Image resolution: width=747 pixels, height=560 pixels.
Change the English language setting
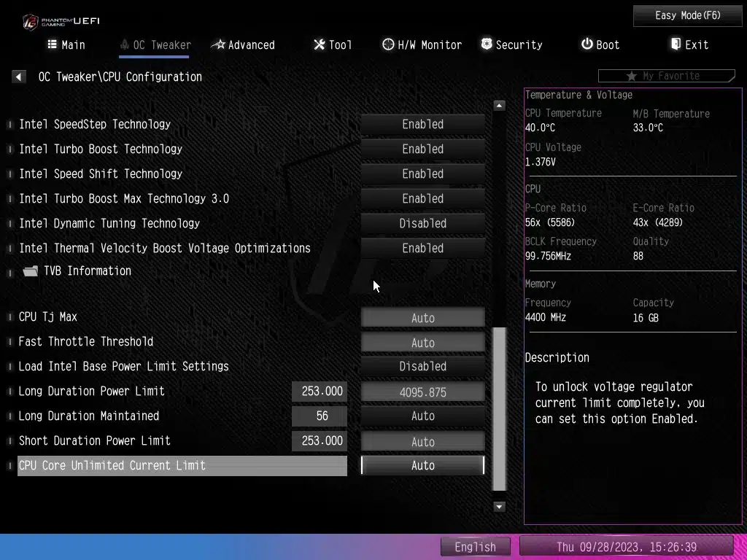475,547
